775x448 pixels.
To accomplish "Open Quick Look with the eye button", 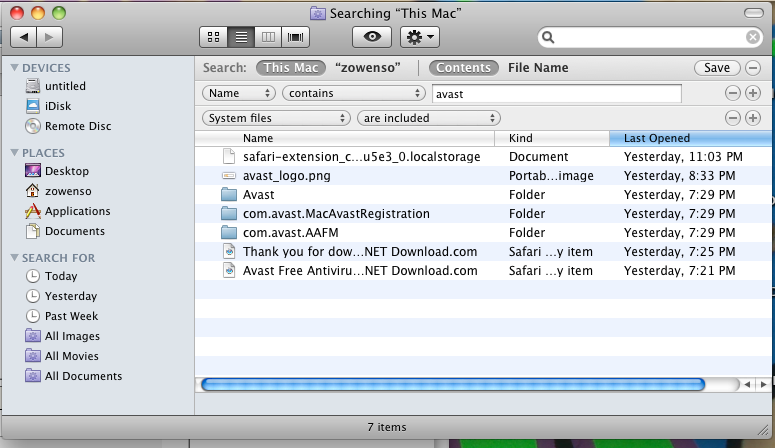I will pos(372,37).
